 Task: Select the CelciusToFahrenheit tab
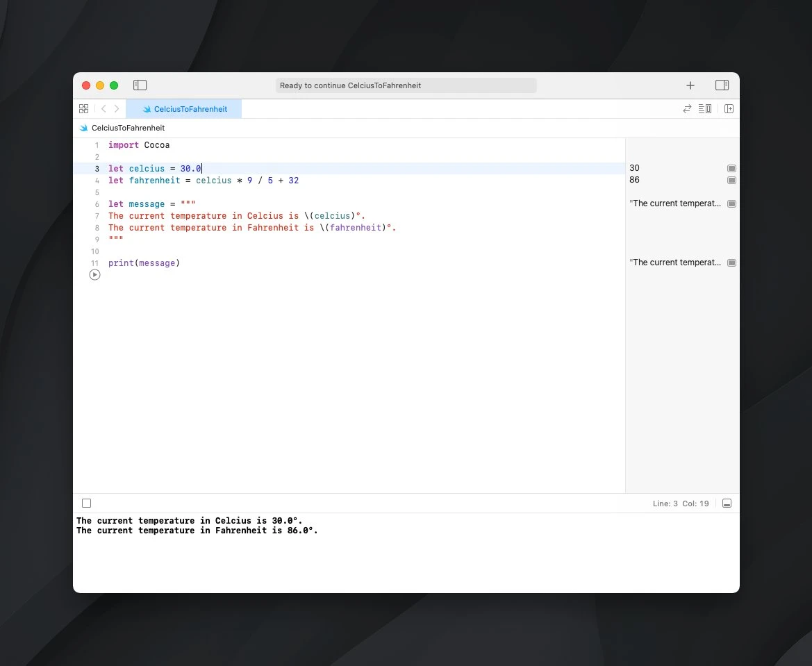tap(185, 109)
